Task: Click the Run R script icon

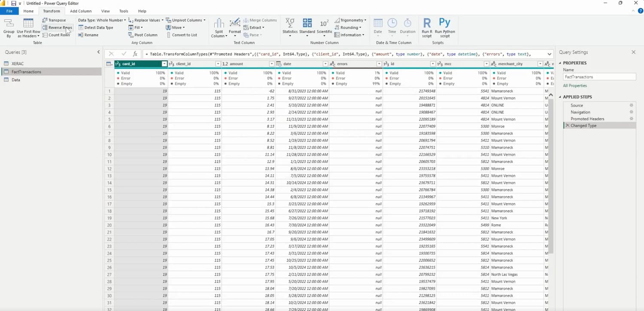Action: [427, 23]
